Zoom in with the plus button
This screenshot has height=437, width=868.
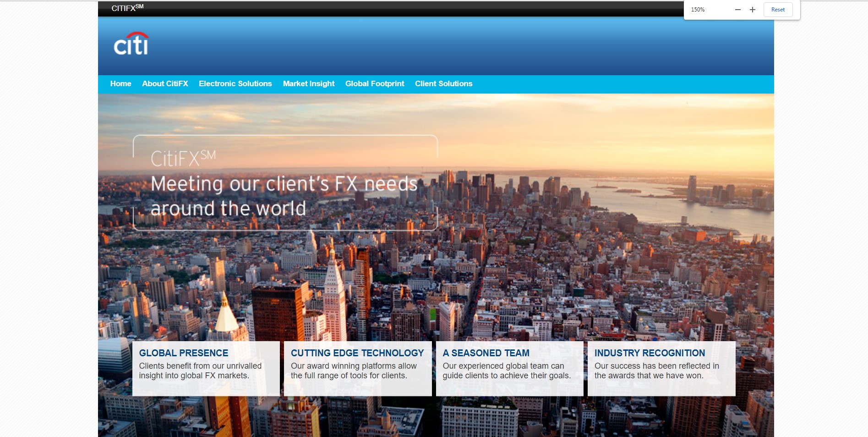[753, 10]
